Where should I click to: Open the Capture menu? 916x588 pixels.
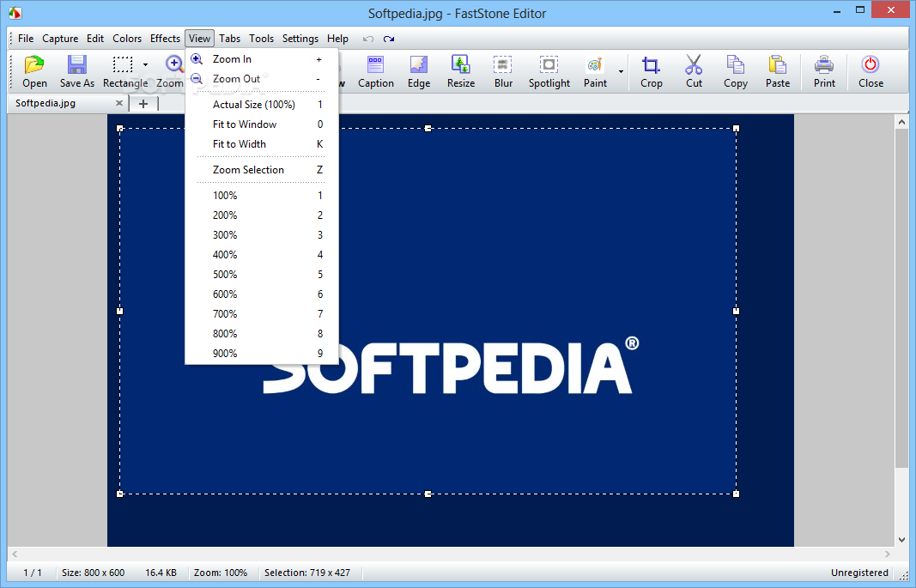pos(60,39)
